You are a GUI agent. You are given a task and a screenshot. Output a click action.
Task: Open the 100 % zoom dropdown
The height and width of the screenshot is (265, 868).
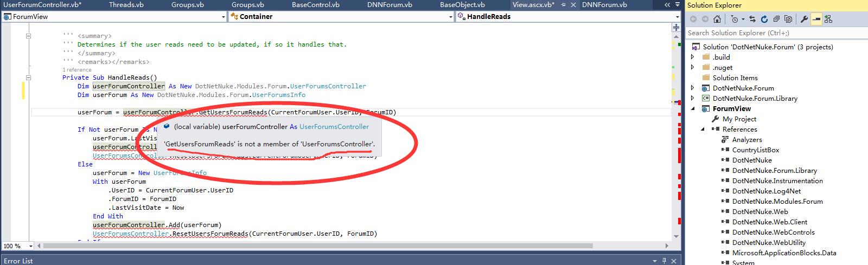click(x=30, y=246)
